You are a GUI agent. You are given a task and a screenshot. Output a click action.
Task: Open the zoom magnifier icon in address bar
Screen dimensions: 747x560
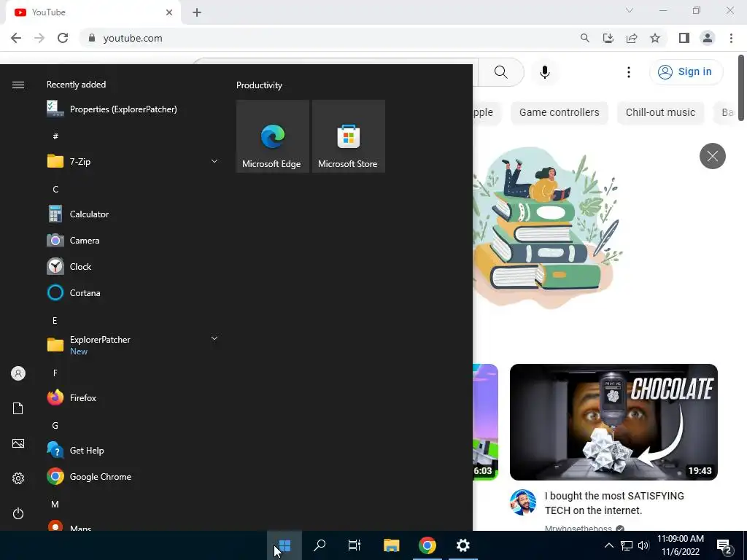pyautogui.click(x=584, y=38)
